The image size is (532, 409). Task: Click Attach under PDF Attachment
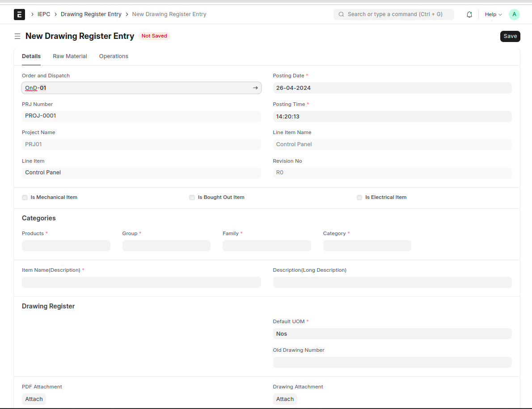34,399
